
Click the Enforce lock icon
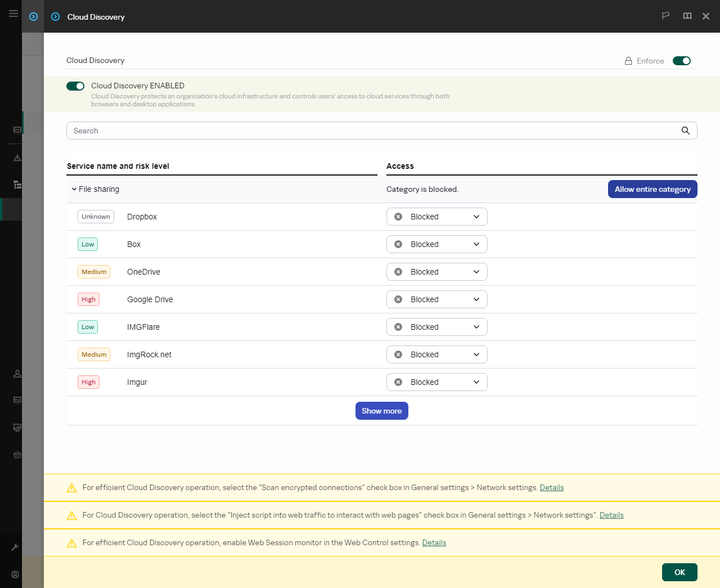coord(628,60)
